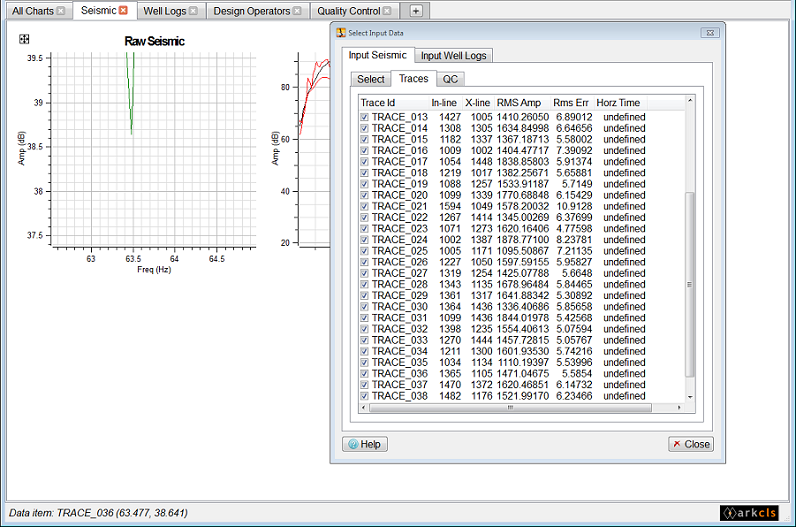
Task: Sort by the Horz Time column header
Action: [618, 103]
